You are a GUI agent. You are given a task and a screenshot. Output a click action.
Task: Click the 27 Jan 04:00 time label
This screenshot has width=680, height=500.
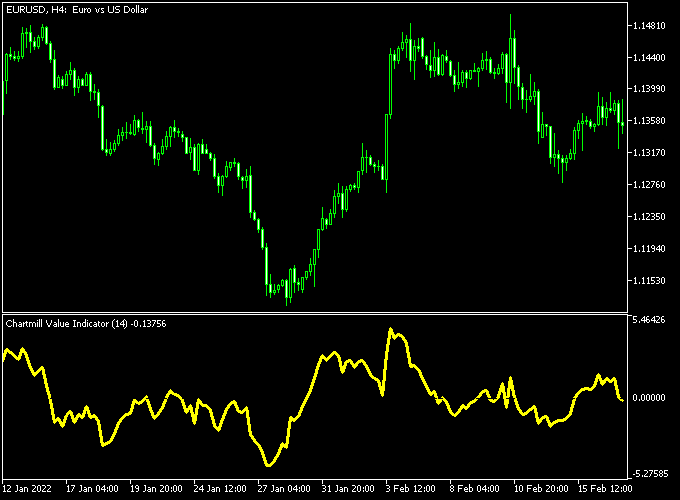tap(284, 489)
